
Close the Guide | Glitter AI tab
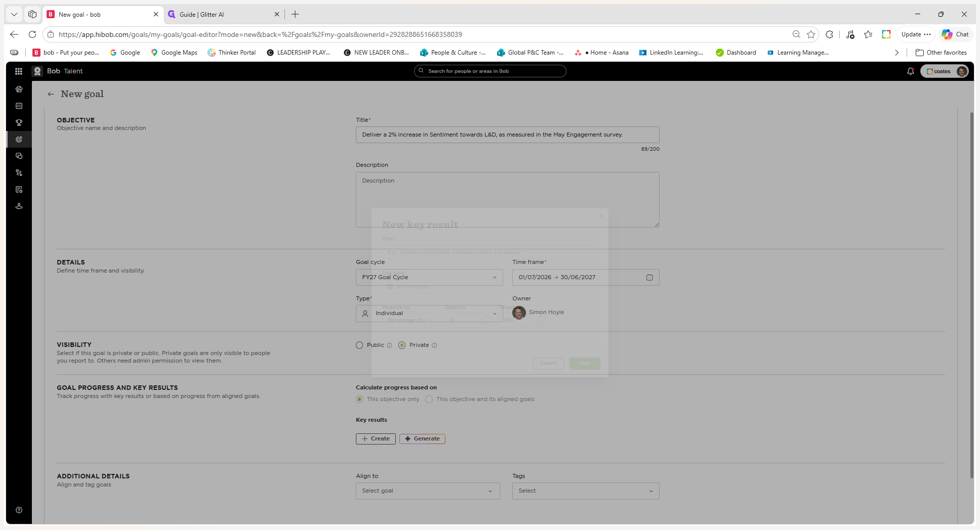[x=277, y=14]
